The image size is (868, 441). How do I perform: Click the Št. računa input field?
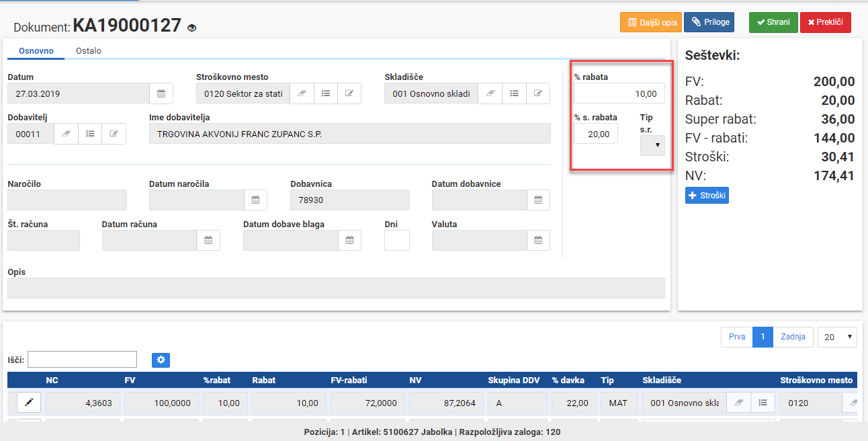click(44, 241)
